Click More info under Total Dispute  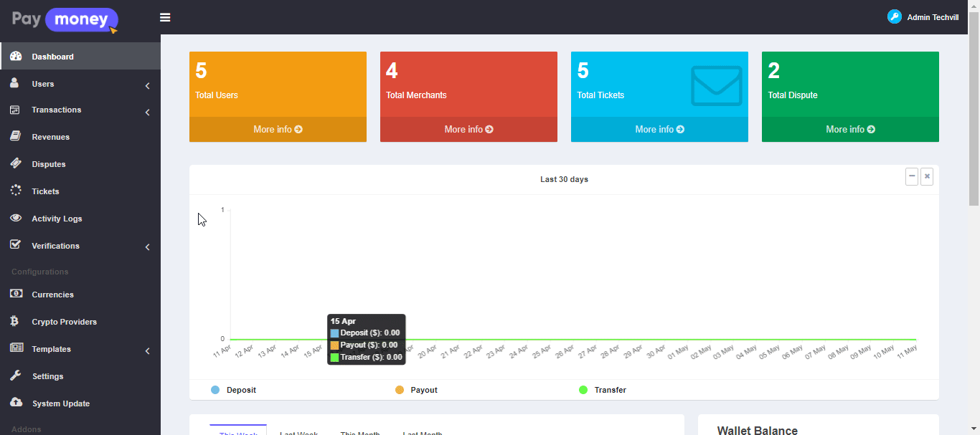pyautogui.click(x=850, y=130)
